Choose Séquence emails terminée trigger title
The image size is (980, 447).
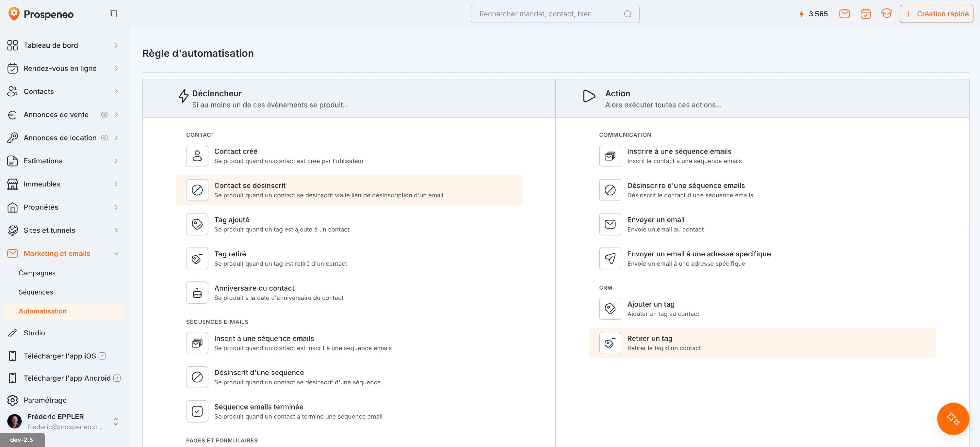(x=259, y=407)
